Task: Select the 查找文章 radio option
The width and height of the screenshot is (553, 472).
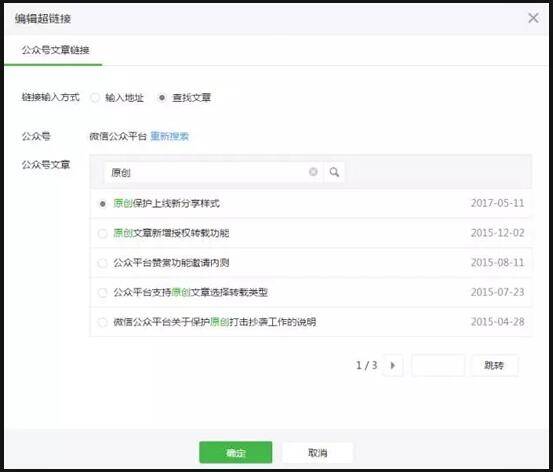Action: [x=162, y=97]
